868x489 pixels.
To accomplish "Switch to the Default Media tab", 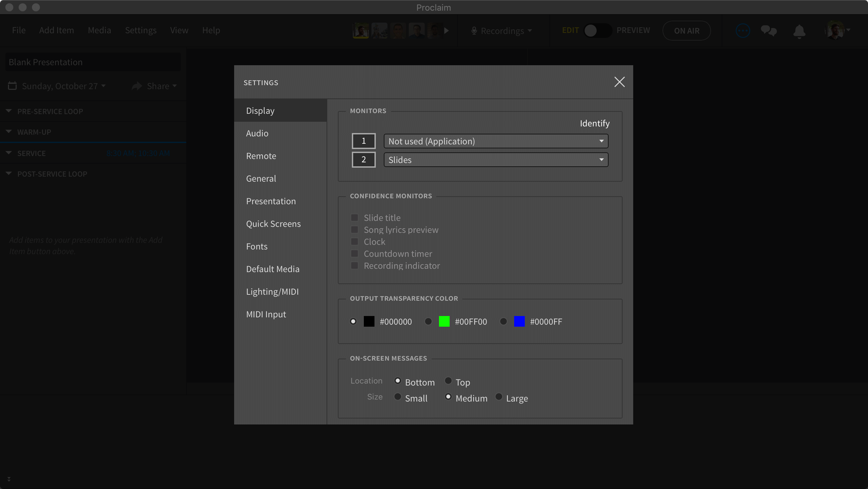I will (x=280, y=268).
